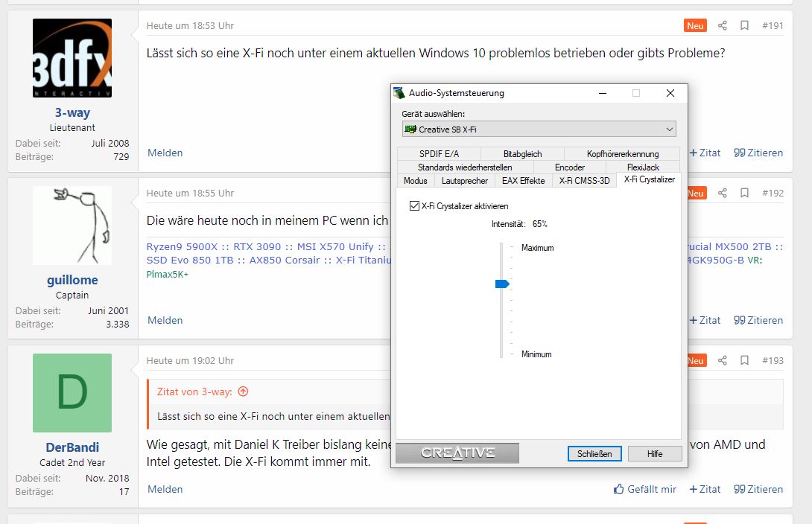Select the X-Fi CMSS-3D tab
This screenshot has width=812, height=524.
(584, 181)
